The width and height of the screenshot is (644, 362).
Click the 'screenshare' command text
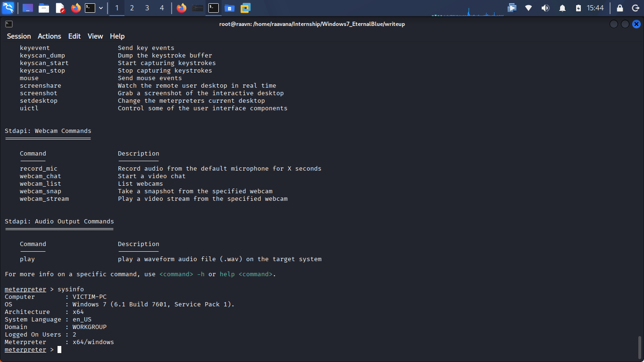[x=41, y=86]
